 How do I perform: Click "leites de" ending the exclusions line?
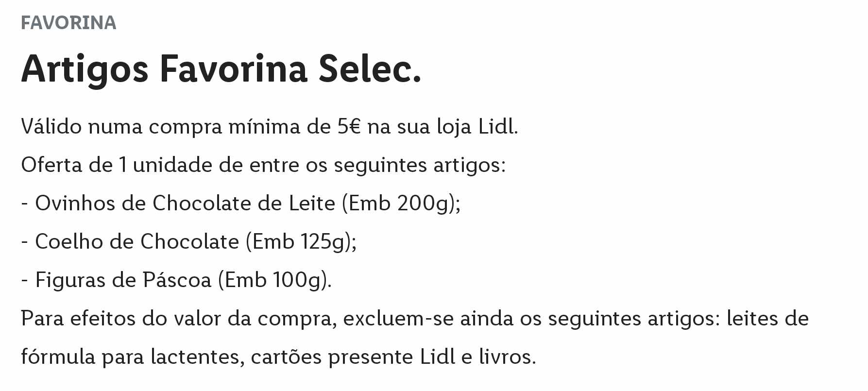[767, 319]
